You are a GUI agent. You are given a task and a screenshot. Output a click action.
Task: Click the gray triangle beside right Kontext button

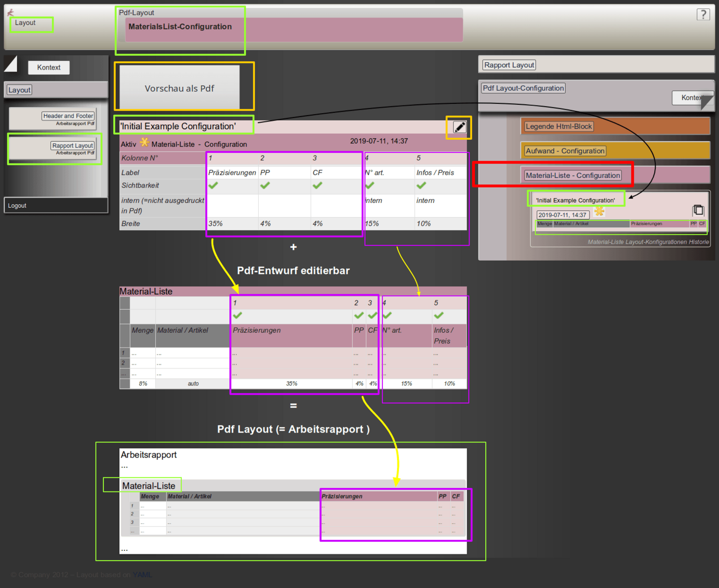pyautogui.click(x=707, y=101)
